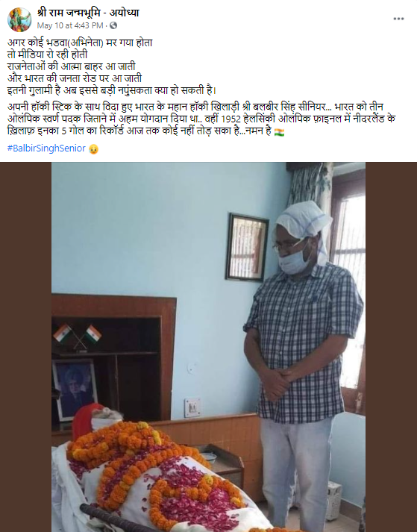
Task: Click the first line of the post text
Action: (80, 43)
